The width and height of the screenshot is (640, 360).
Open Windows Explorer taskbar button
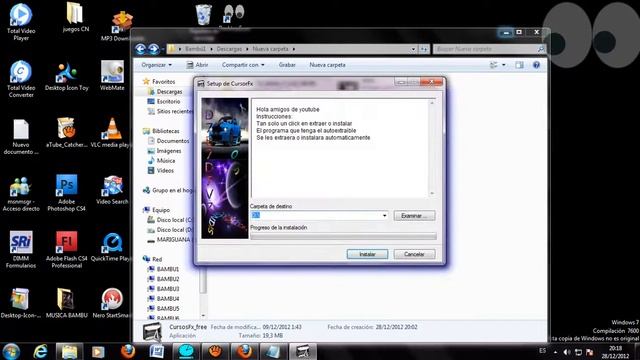click(69, 351)
